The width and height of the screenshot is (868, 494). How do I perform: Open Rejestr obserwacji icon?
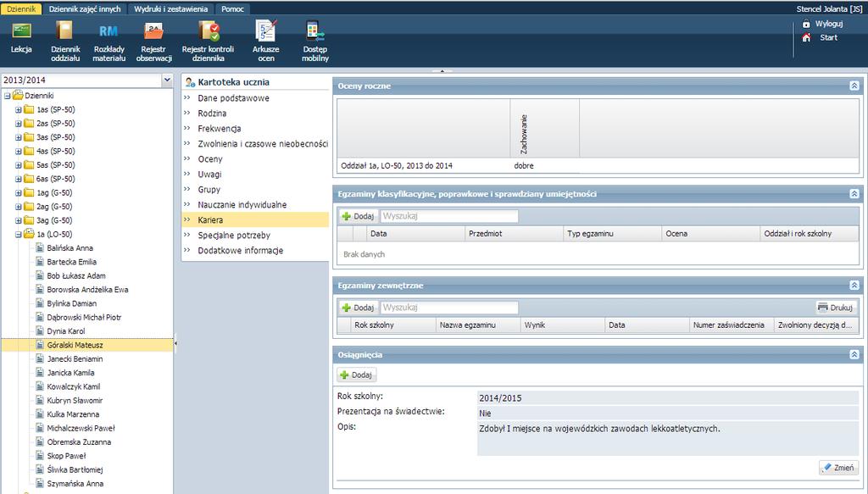click(153, 31)
